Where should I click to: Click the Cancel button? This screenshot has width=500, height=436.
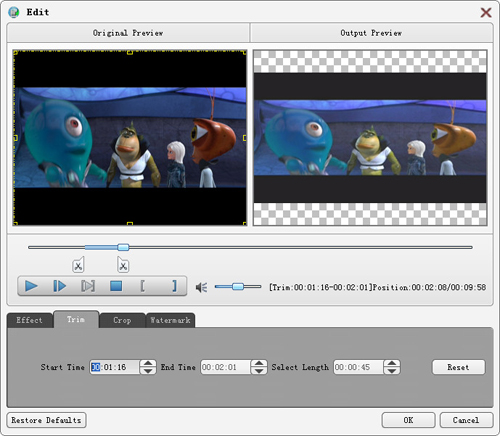(x=466, y=420)
